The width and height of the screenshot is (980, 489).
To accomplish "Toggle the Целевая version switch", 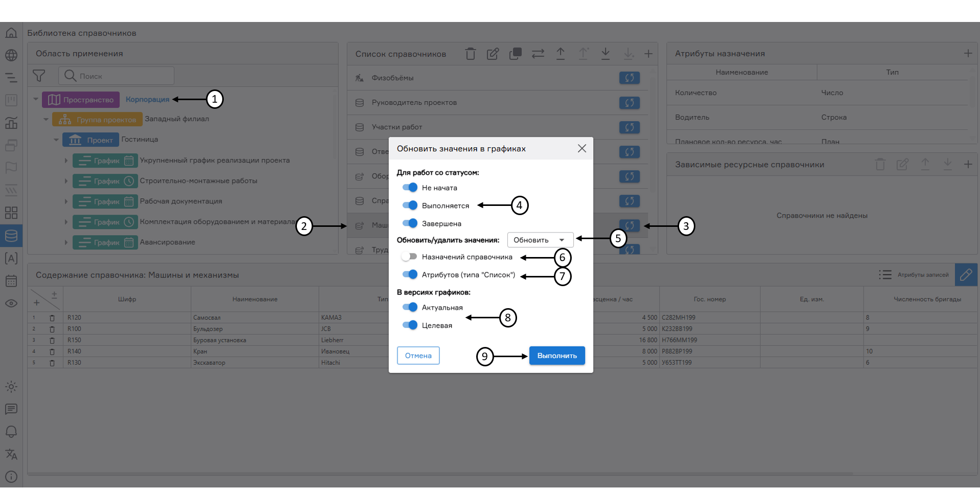I will (x=410, y=325).
